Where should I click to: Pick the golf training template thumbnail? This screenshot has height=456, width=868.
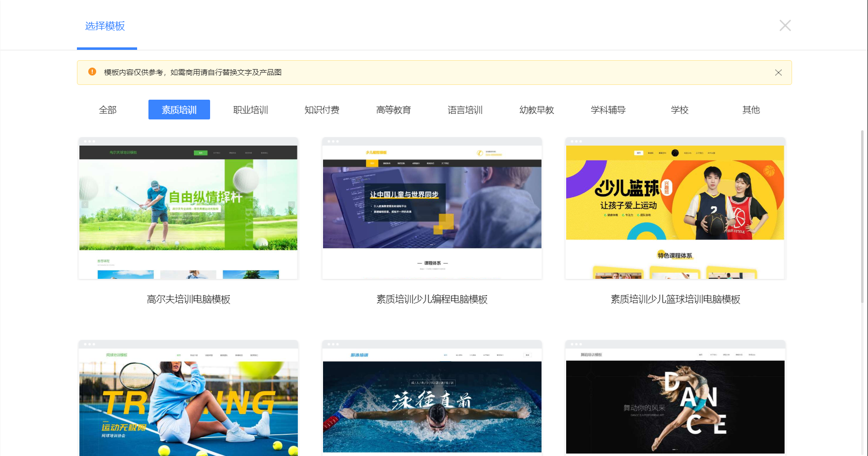point(188,209)
